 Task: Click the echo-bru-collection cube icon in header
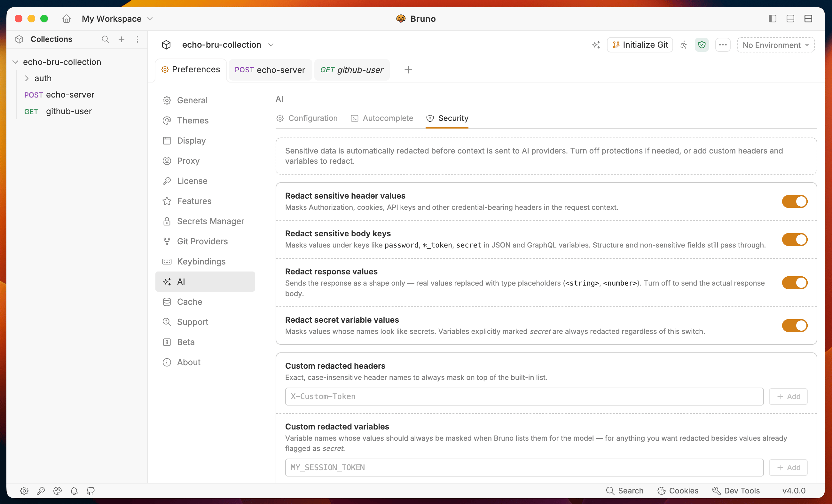coord(166,45)
